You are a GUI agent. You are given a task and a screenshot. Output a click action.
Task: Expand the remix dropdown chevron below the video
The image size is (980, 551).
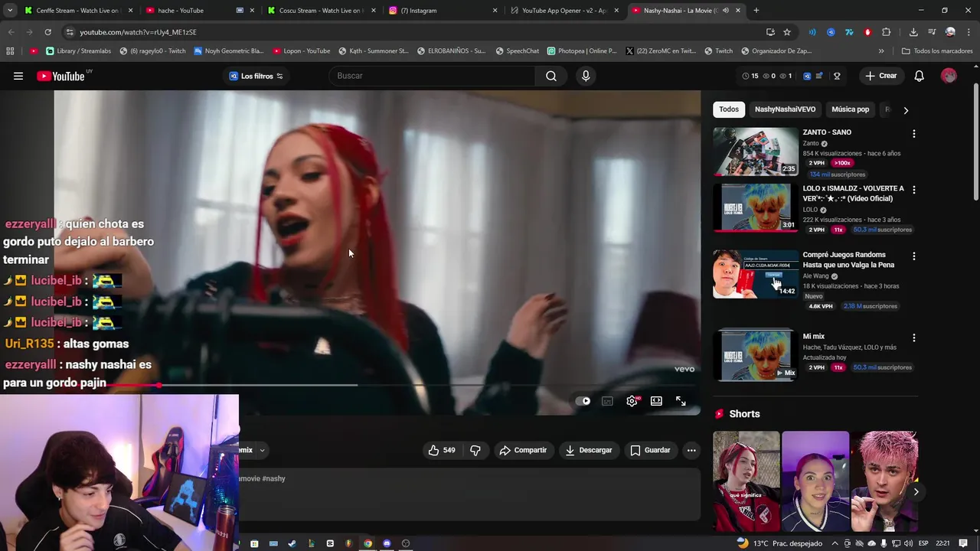click(x=262, y=450)
